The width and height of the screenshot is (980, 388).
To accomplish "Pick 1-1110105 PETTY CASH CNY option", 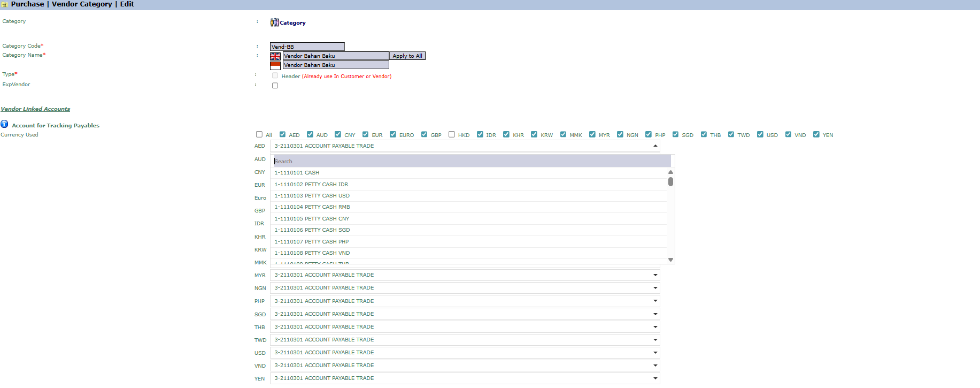I will (469, 219).
